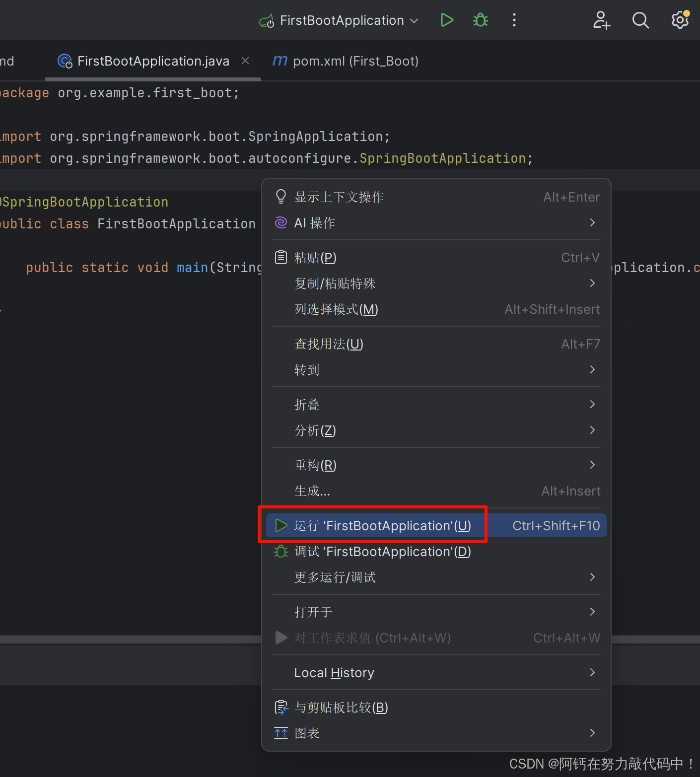700x777 pixels.
Task: Click the Spring leaf icon beside FirstBootApplication
Action: coord(267,20)
